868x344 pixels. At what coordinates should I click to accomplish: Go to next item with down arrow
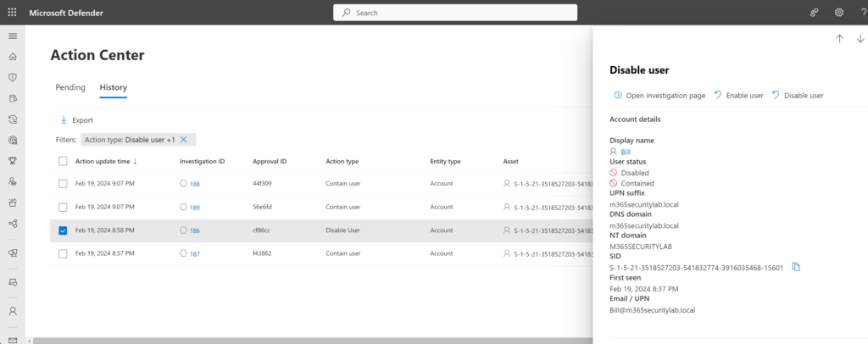point(860,39)
